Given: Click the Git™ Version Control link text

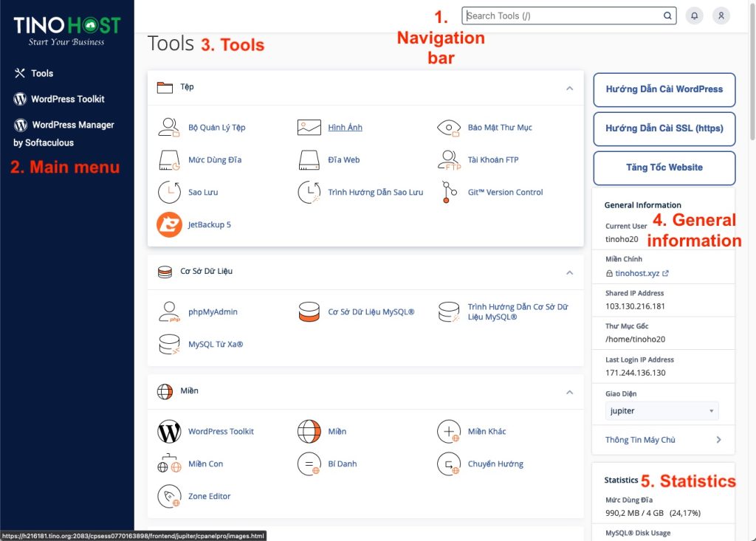Looking at the screenshot, I should click(505, 192).
